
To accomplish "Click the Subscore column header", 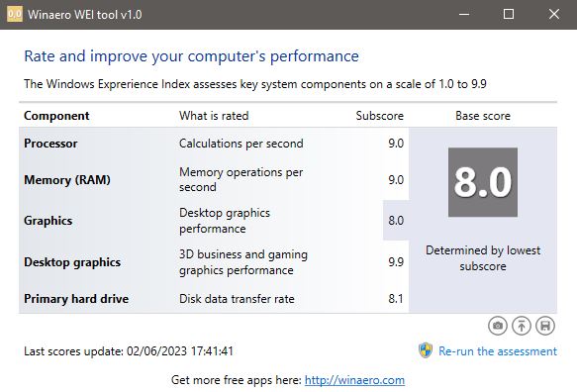I will click(x=380, y=116).
